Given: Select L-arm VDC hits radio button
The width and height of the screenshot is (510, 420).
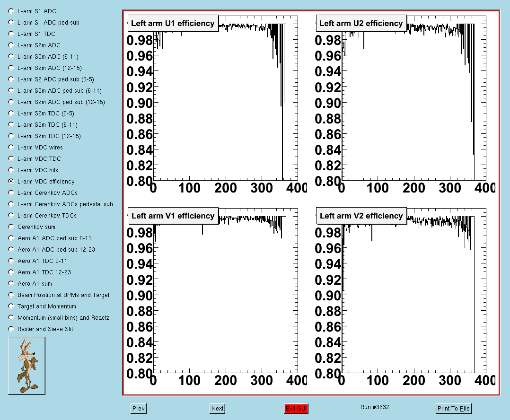Looking at the screenshot, I should click(x=11, y=170).
